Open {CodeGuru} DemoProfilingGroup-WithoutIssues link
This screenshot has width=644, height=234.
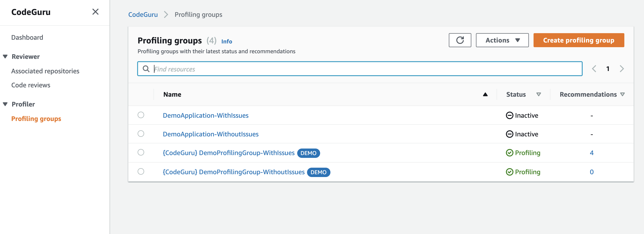(x=234, y=172)
